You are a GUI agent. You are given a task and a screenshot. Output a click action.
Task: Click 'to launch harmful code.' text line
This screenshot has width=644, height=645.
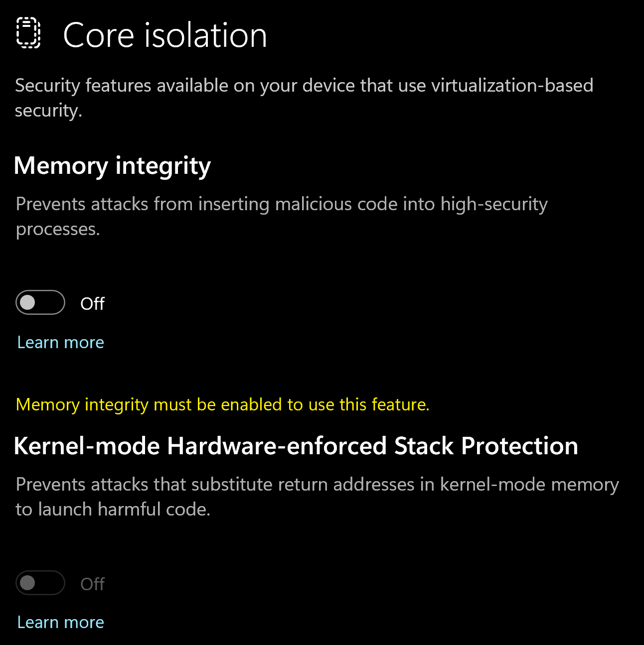113,510
